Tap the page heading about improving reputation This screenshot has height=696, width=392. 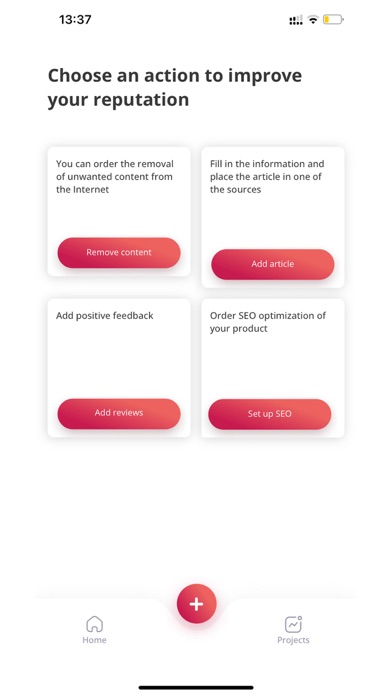coord(175,87)
